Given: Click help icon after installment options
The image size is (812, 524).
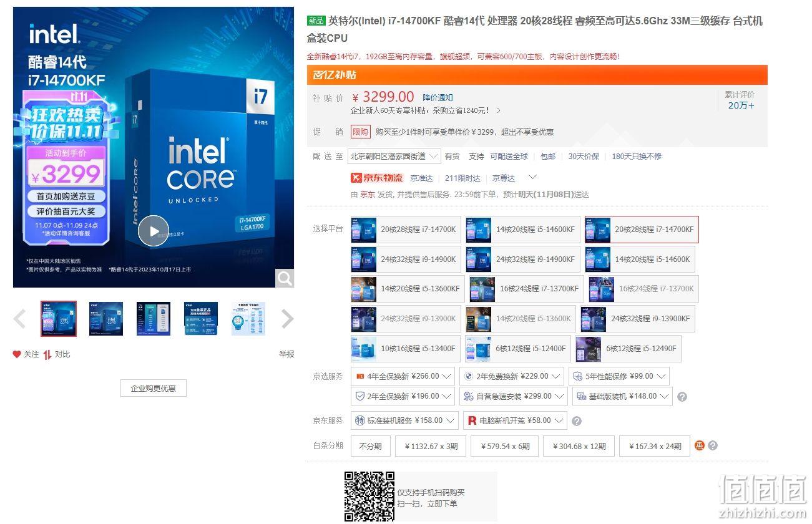Looking at the screenshot, I should coord(713,445).
